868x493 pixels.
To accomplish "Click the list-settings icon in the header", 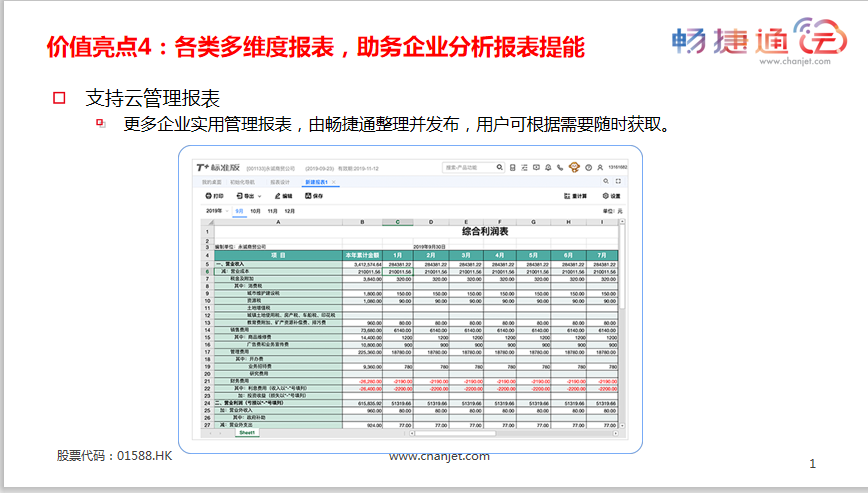I will coord(524,167).
